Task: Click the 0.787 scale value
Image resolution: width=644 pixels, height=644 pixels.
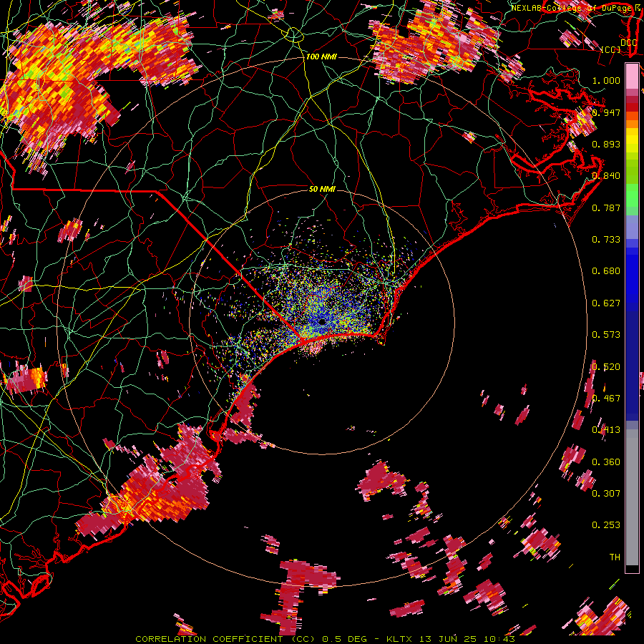Action: click(x=606, y=208)
